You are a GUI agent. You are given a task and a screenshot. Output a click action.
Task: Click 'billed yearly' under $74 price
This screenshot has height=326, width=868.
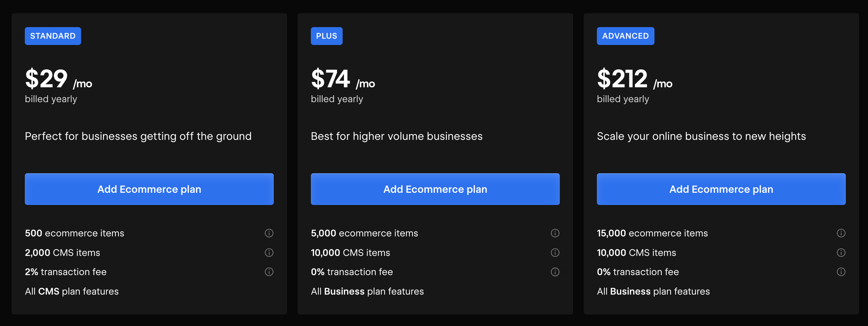pos(337,99)
